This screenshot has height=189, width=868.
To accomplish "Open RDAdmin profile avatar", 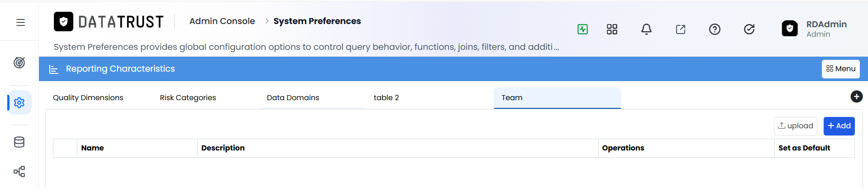I will 790,29.
